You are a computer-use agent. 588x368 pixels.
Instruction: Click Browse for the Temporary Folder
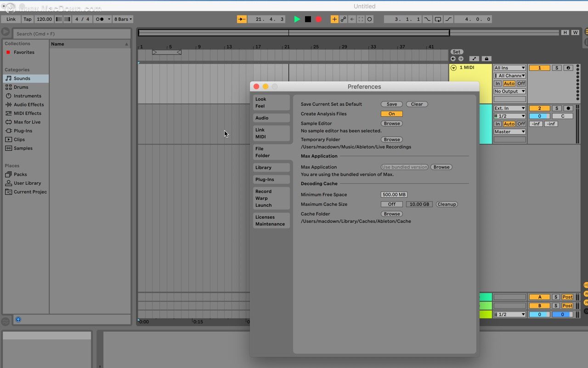(x=392, y=140)
